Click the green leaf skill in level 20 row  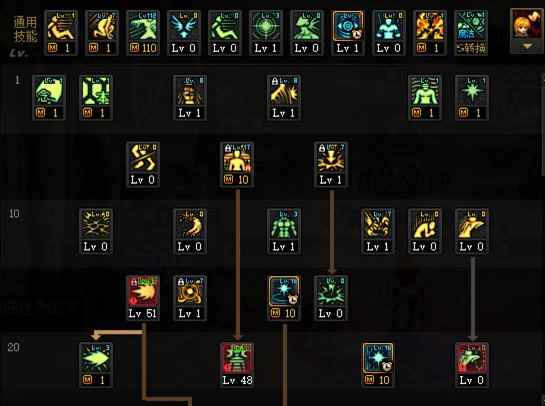click(96, 365)
